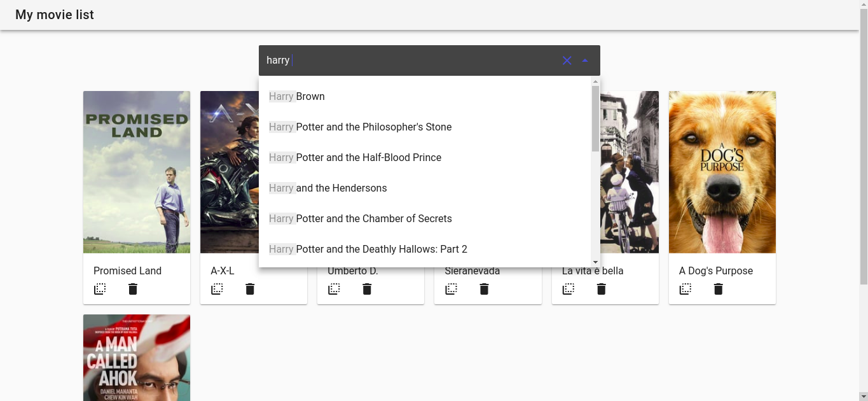Screen dimensions: 868x401
Task: Click the A-X-L title text
Action: pyautogui.click(x=223, y=271)
